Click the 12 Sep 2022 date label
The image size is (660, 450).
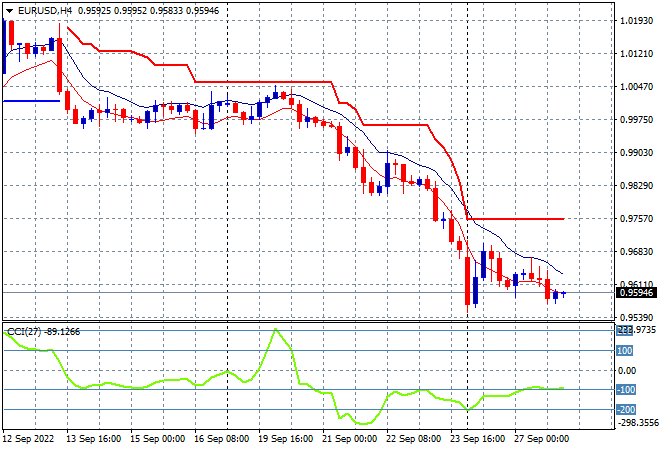(x=29, y=439)
